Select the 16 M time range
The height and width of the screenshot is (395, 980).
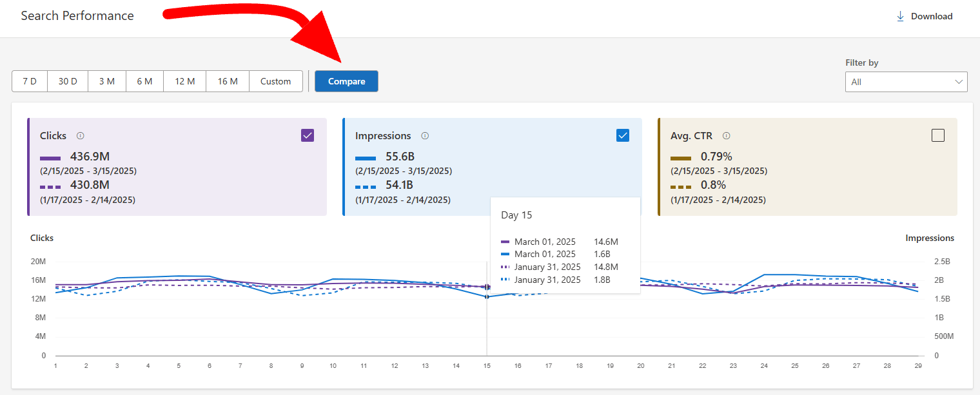point(227,81)
